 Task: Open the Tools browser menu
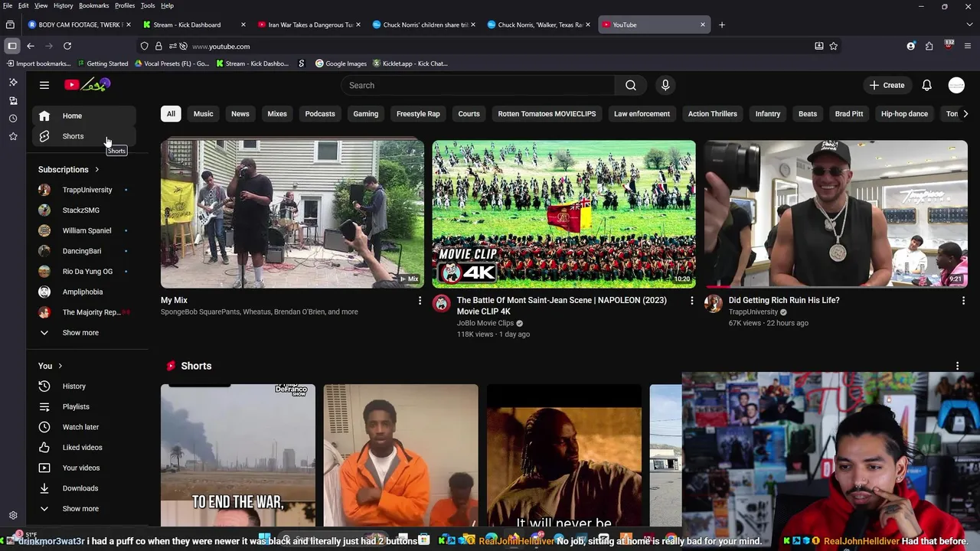148,5
